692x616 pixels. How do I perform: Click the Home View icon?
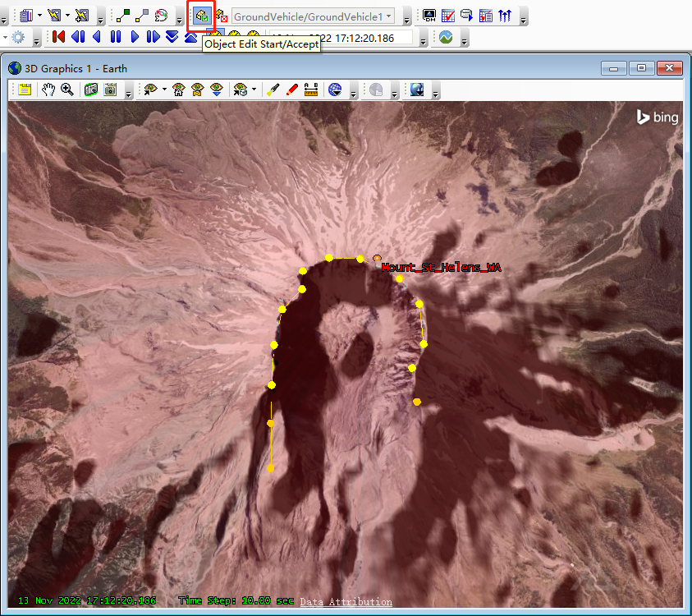pos(178,90)
